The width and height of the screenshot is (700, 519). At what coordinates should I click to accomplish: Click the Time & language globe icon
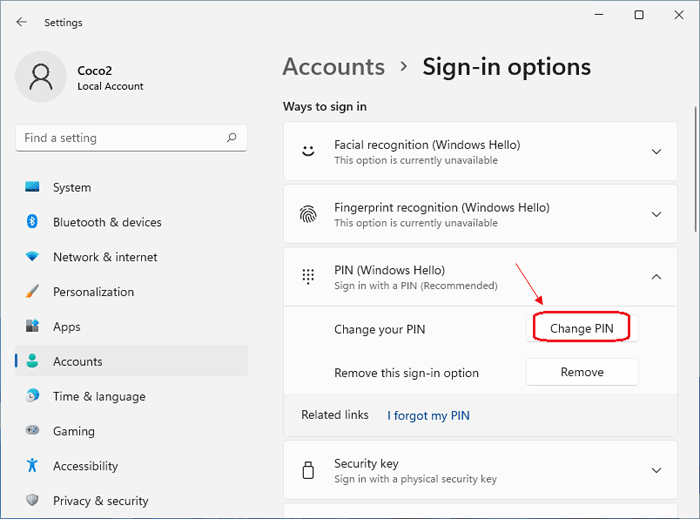click(x=32, y=396)
